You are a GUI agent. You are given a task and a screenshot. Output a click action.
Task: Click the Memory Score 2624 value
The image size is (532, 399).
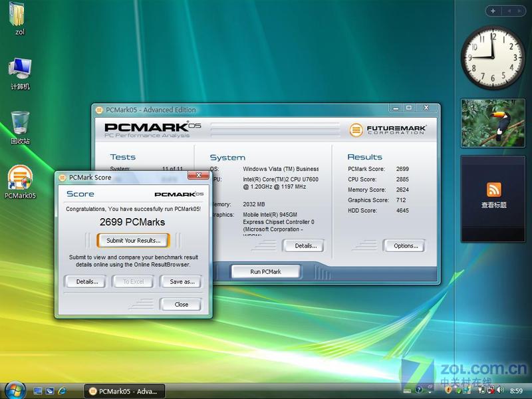(402, 190)
